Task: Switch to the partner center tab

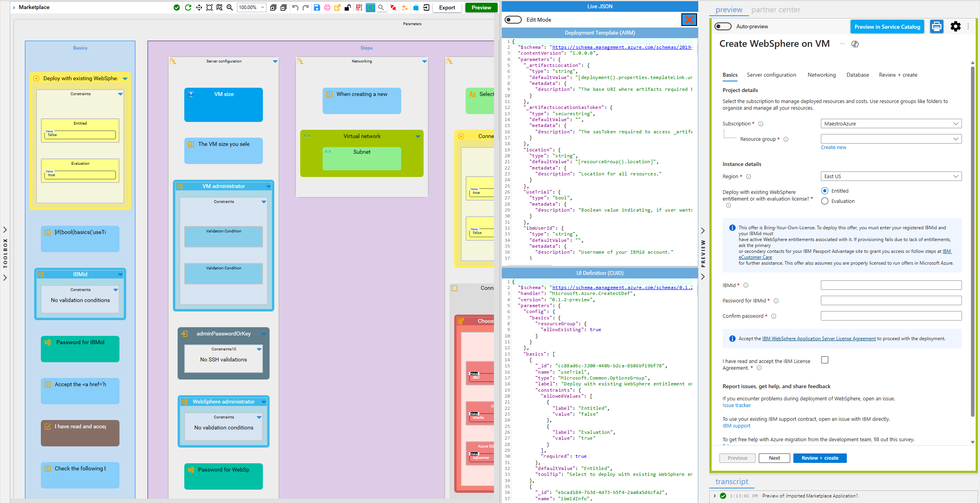Action: pyautogui.click(x=775, y=10)
